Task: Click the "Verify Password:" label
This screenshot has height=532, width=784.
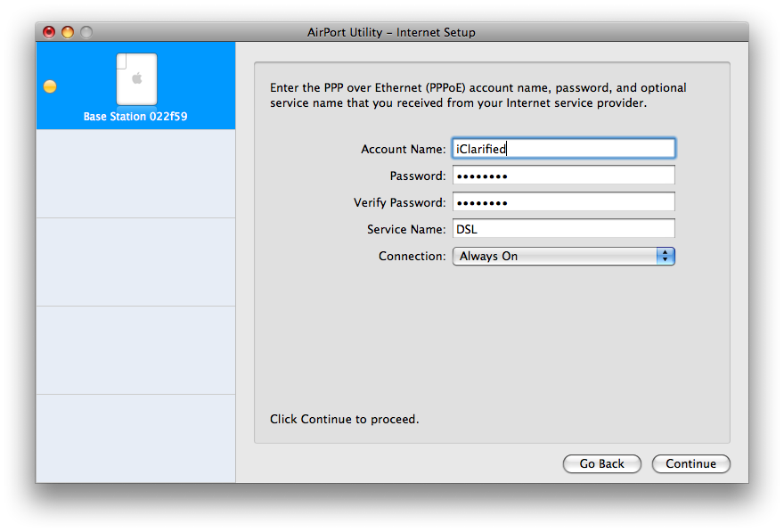Action: 399,202
